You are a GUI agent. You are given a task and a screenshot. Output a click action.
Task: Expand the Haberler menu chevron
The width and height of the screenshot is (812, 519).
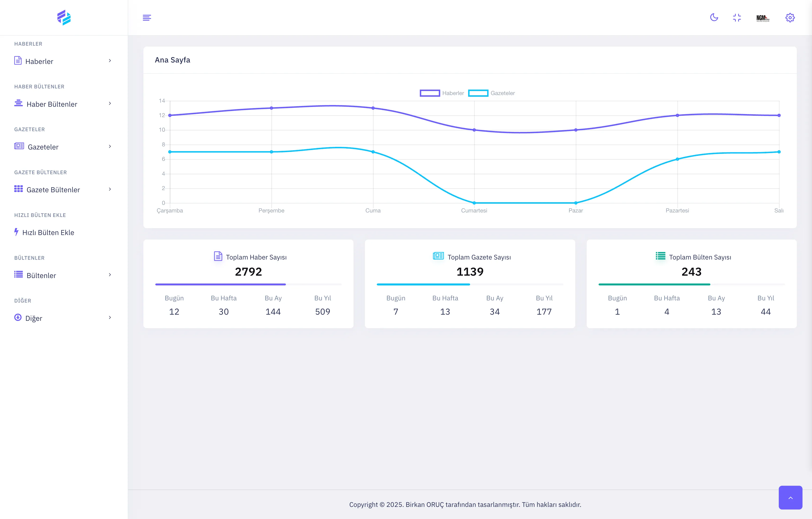click(x=110, y=61)
